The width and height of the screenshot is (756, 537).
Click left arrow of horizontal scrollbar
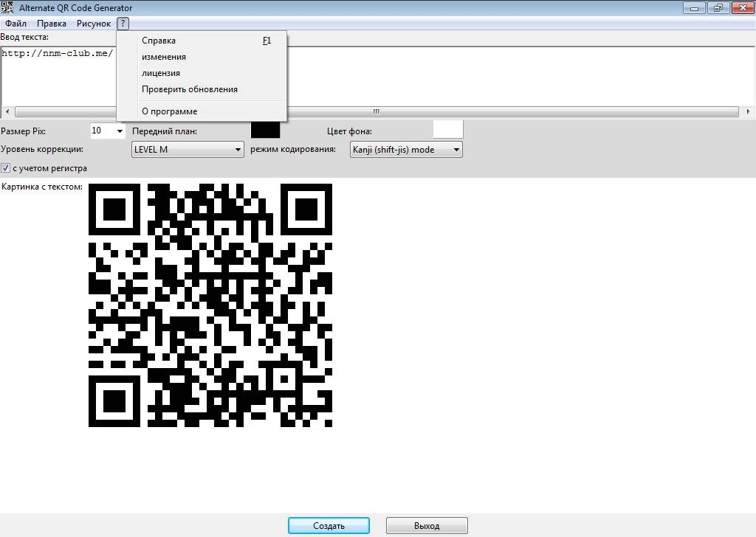(7, 111)
